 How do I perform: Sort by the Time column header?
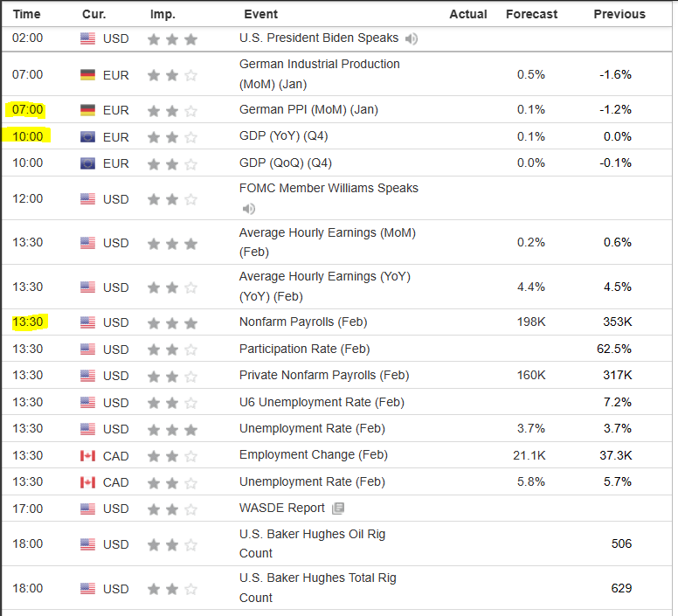click(x=27, y=14)
